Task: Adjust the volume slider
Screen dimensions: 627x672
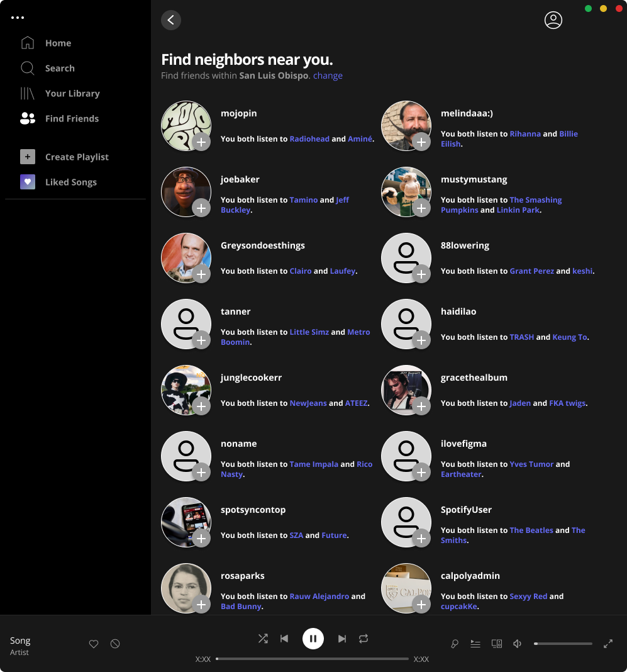Action: pyautogui.click(x=563, y=644)
